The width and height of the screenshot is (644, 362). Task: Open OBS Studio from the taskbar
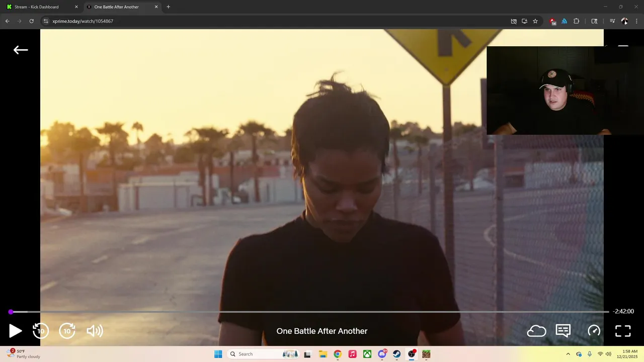click(x=412, y=354)
